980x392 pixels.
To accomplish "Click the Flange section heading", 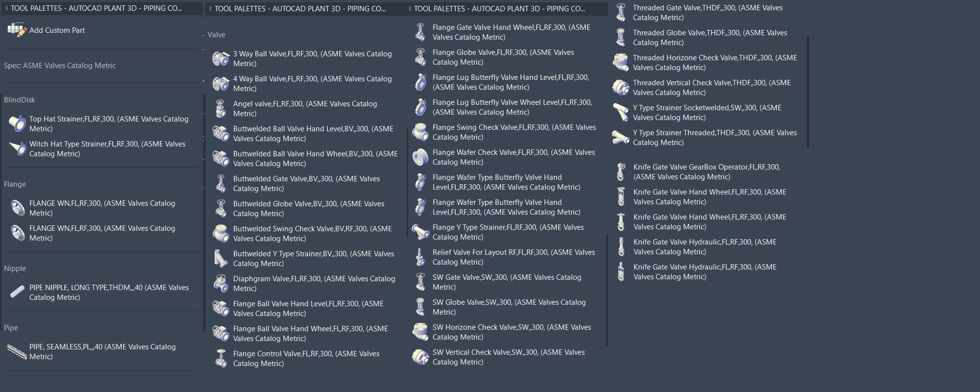I will click(x=15, y=184).
